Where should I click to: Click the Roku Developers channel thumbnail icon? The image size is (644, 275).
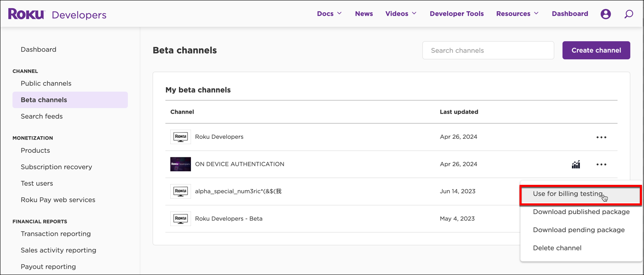coord(180,136)
